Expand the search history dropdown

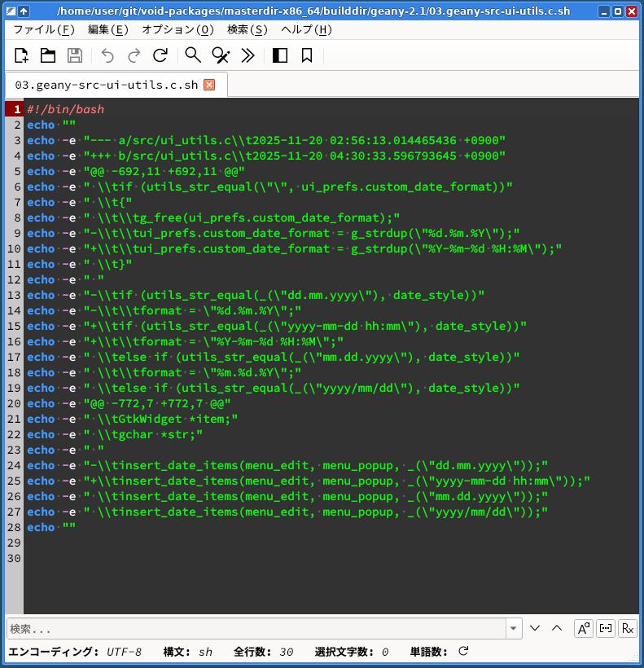(x=513, y=628)
